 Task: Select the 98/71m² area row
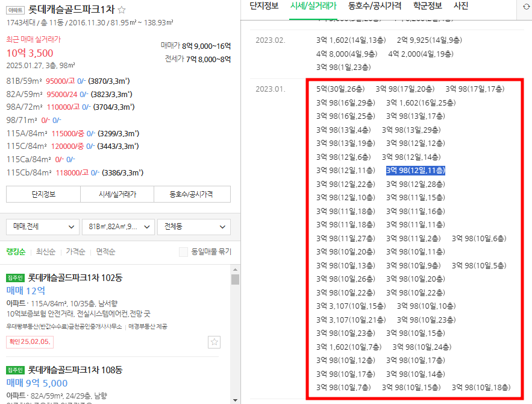point(34,120)
